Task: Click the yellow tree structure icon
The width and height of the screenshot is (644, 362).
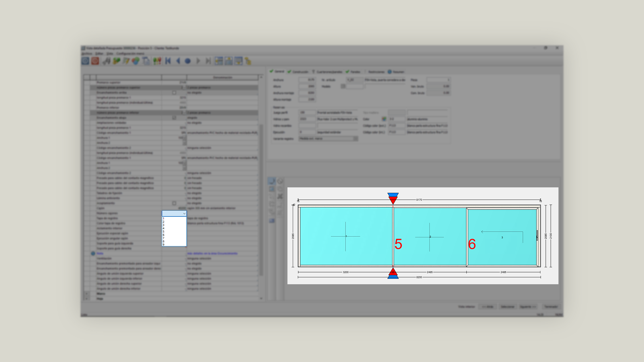Action: click(x=248, y=61)
